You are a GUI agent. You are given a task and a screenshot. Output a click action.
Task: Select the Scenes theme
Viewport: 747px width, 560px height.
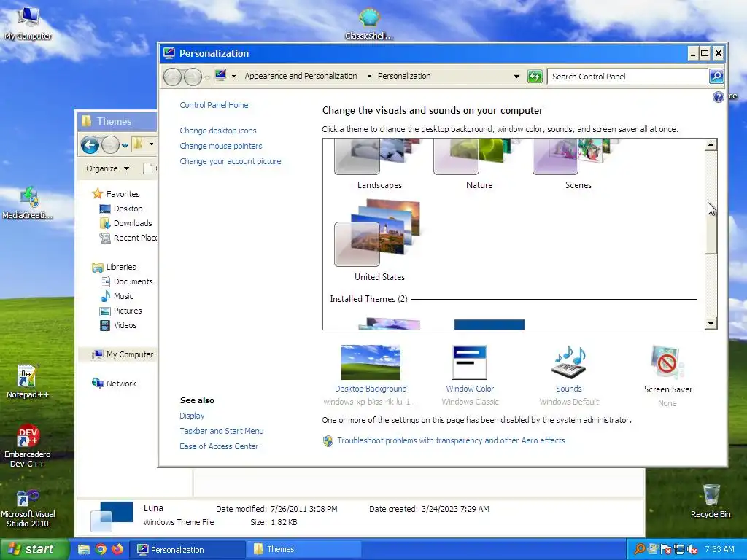tap(578, 164)
